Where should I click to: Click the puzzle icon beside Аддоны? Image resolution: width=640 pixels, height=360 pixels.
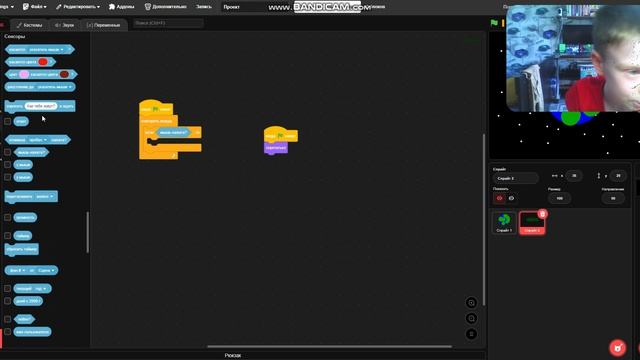[111, 7]
